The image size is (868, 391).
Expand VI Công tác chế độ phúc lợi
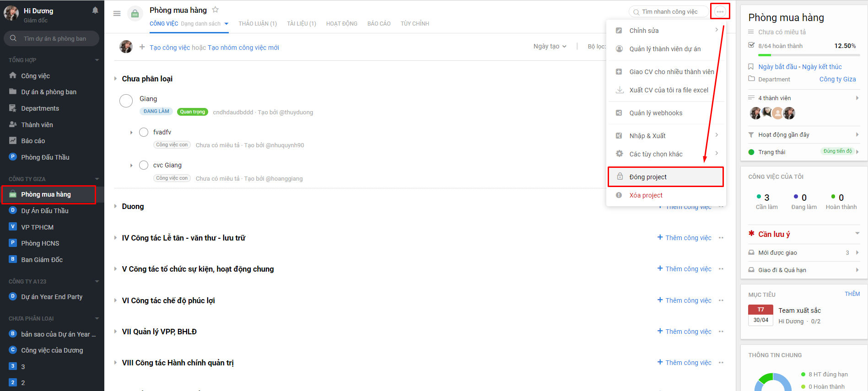[115, 300]
